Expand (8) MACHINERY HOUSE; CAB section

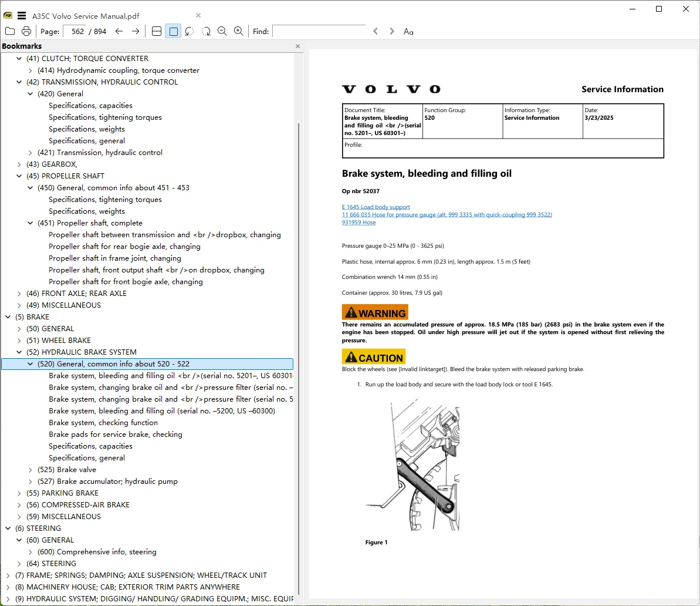click(8, 587)
